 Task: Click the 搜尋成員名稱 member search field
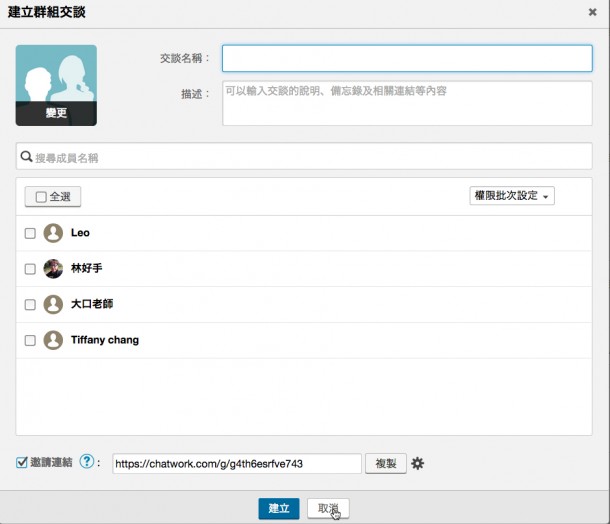304,156
